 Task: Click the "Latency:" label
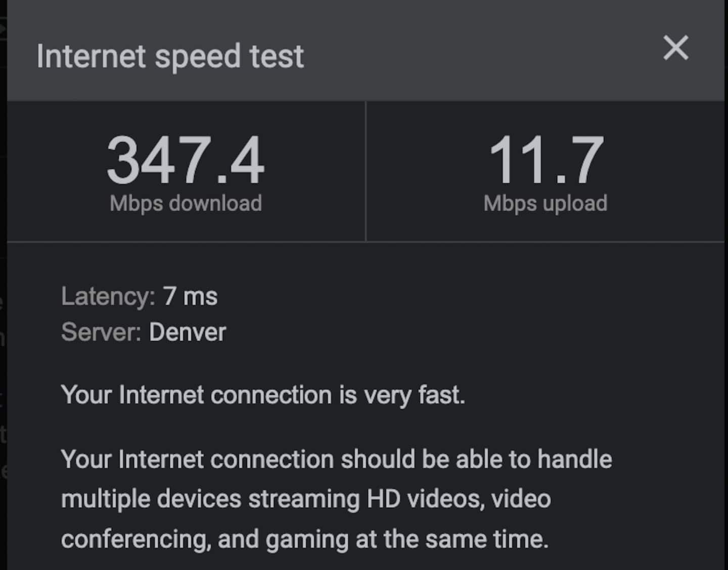click(108, 296)
